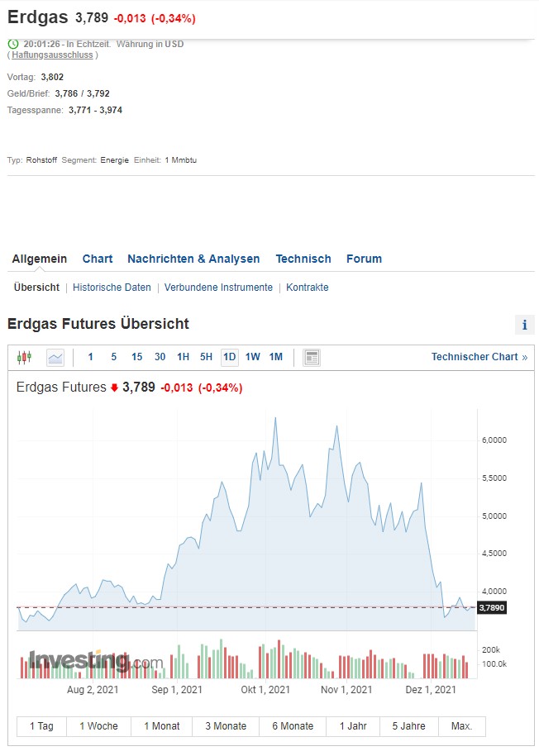Select the 5H chart interval
The width and height of the screenshot is (539, 756).
pyautogui.click(x=206, y=357)
